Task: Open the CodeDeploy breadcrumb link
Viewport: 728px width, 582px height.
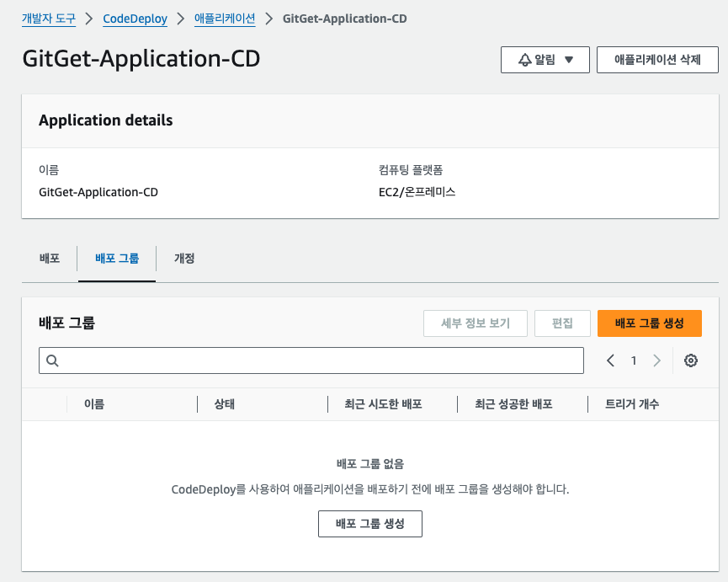Action: [x=135, y=18]
